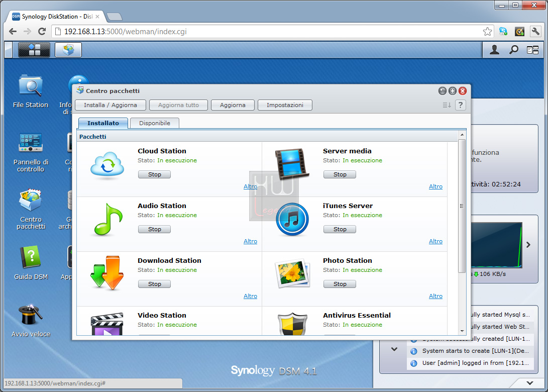548x392 pixels.
Task: Click the Installa / Aggiorna button
Action: 111,105
